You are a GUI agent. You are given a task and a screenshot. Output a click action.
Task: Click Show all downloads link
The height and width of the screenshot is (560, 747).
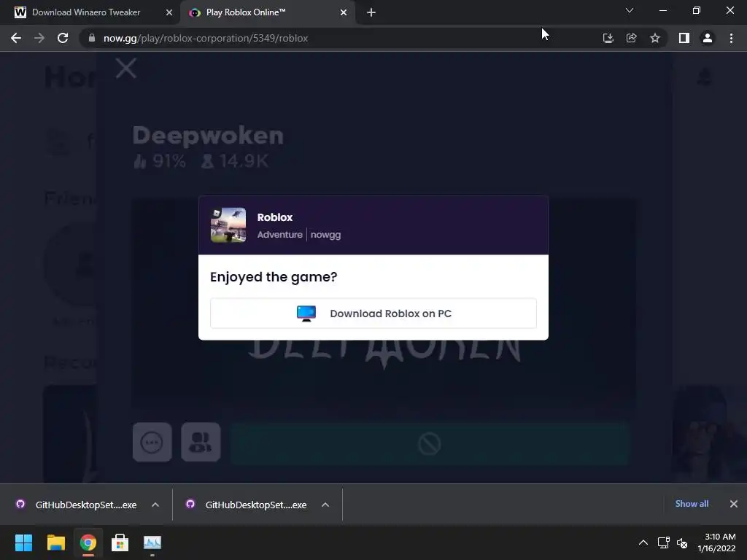pyautogui.click(x=692, y=504)
